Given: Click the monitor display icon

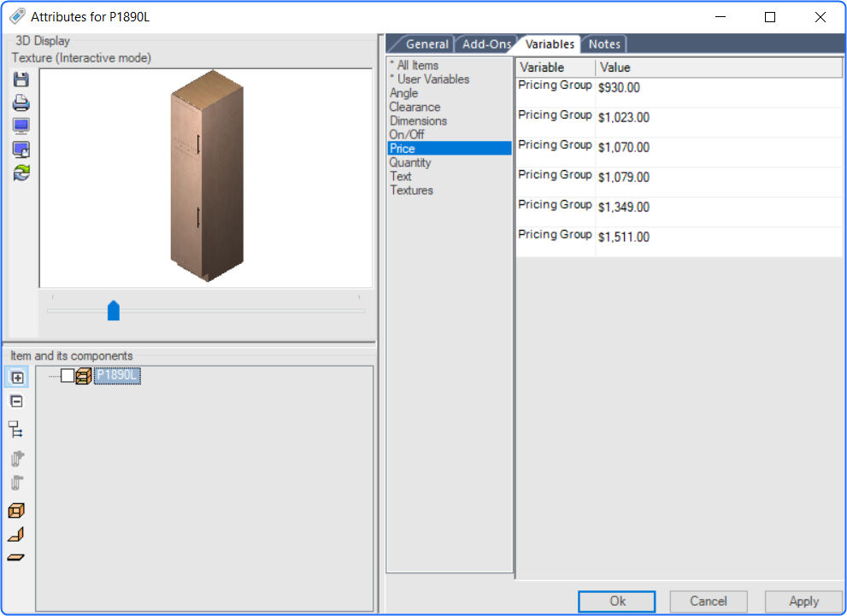Looking at the screenshot, I should point(21,126).
